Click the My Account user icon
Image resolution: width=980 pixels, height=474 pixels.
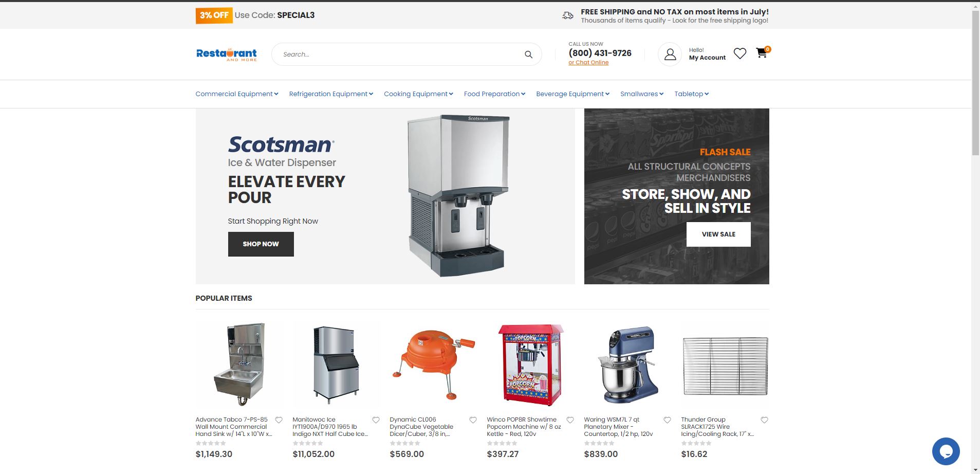pos(670,54)
